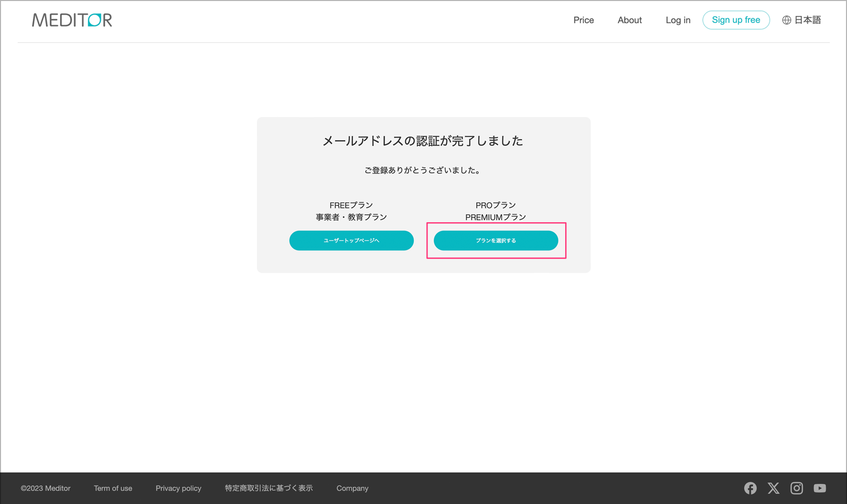Open the Price page
847x504 pixels.
pos(583,20)
